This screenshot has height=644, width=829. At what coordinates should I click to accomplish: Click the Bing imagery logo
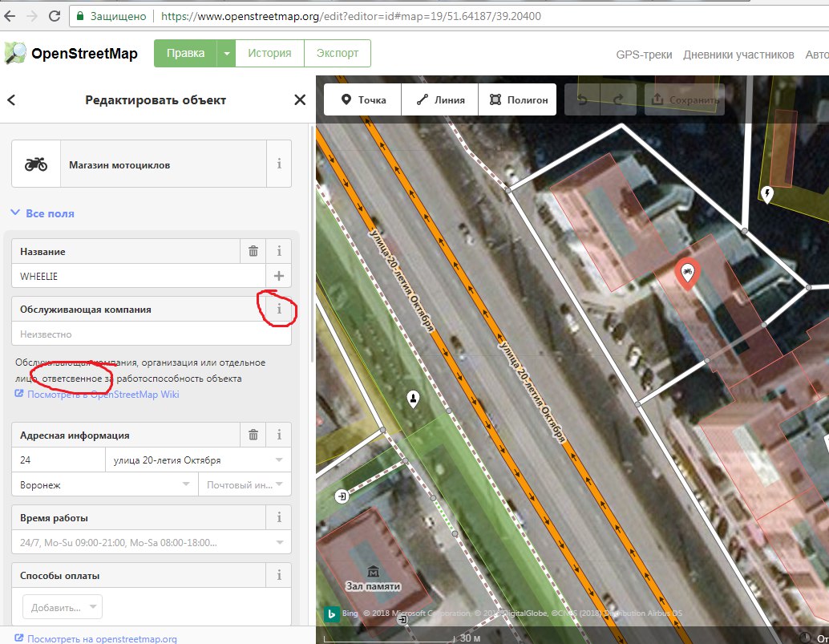pyautogui.click(x=331, y=614)
